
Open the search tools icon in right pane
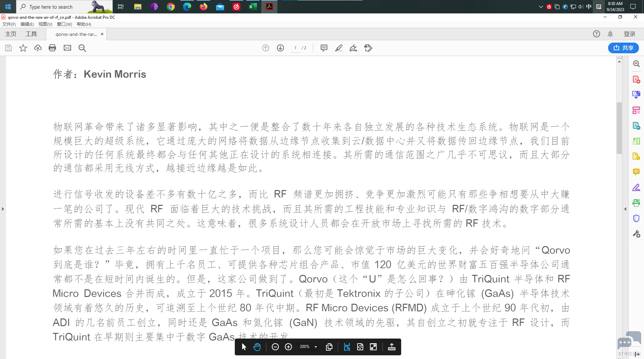636,64
